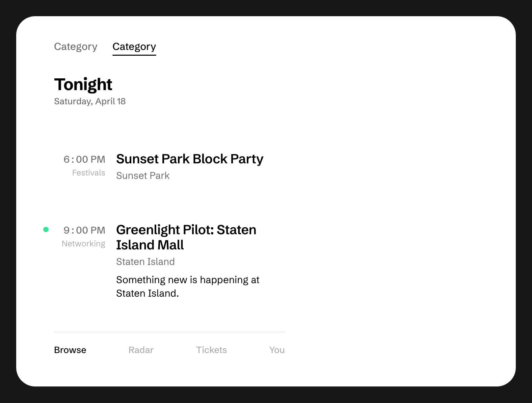Open the You profile tab

pos(277,350)
